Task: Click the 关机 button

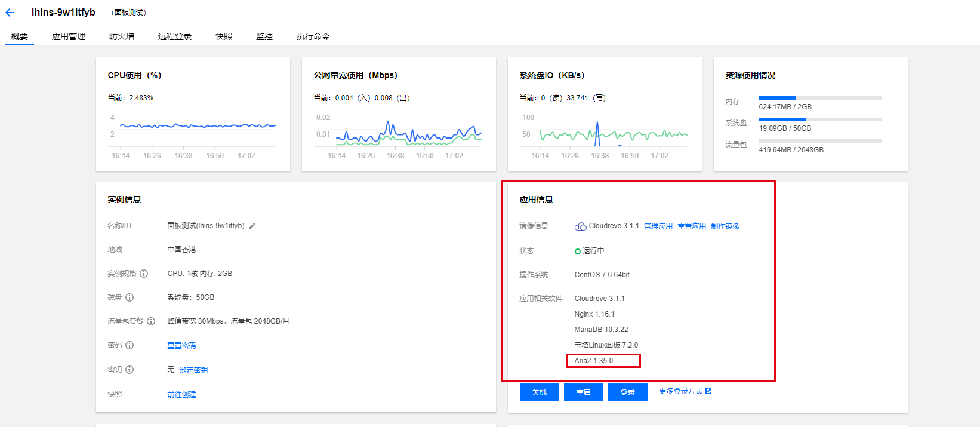Action: point(540,392)
